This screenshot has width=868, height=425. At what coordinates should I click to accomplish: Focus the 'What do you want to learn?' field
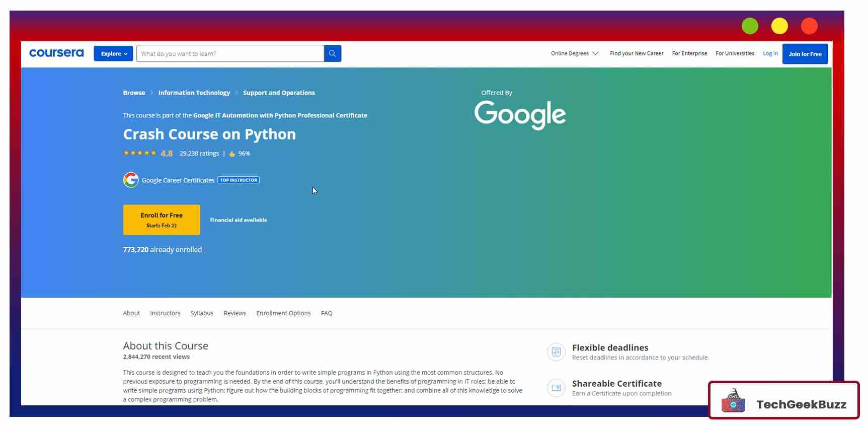point(230,53)
